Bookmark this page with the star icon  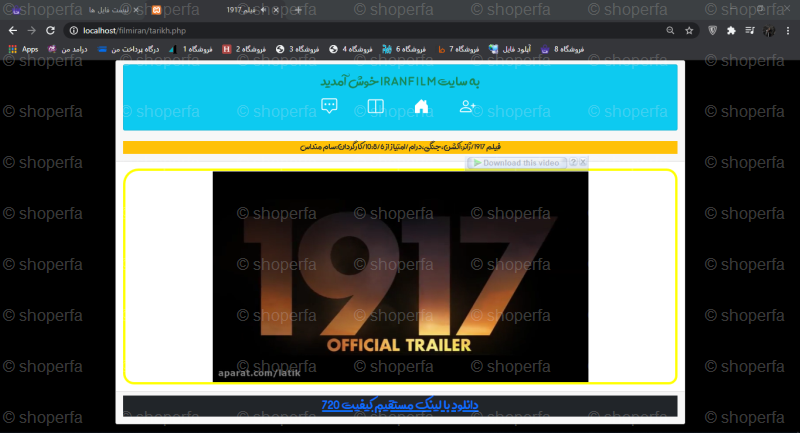[689, 31]
